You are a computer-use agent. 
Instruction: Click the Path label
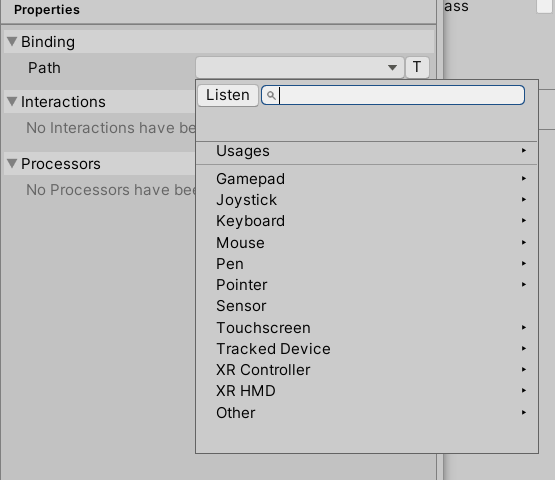coord(44,68)
